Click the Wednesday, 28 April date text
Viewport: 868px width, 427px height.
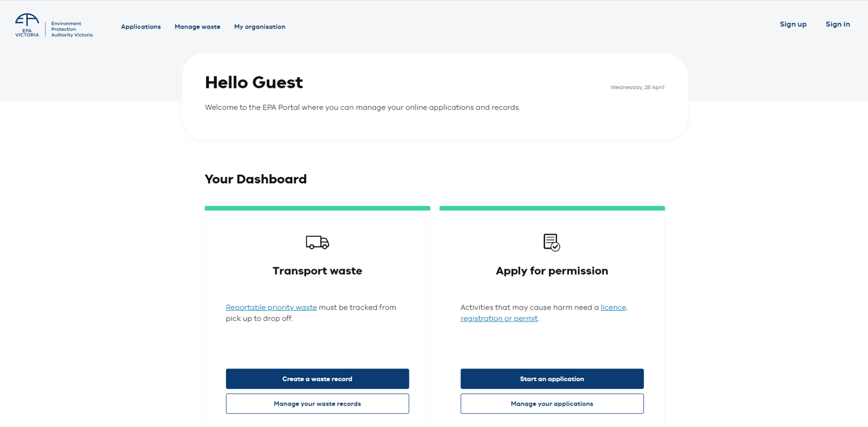637,87
